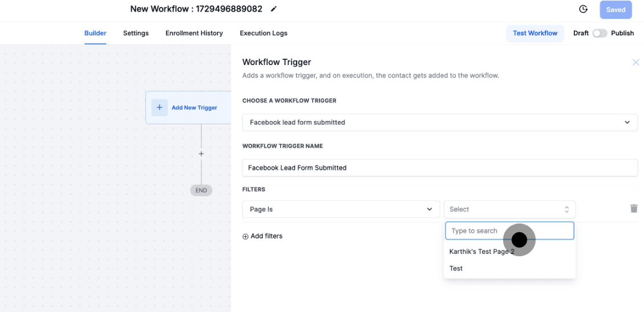Viewport: 644px width, 312px height.
Task: Select the Builder tab
Action: pyautogui.click(x=95, y=33)
